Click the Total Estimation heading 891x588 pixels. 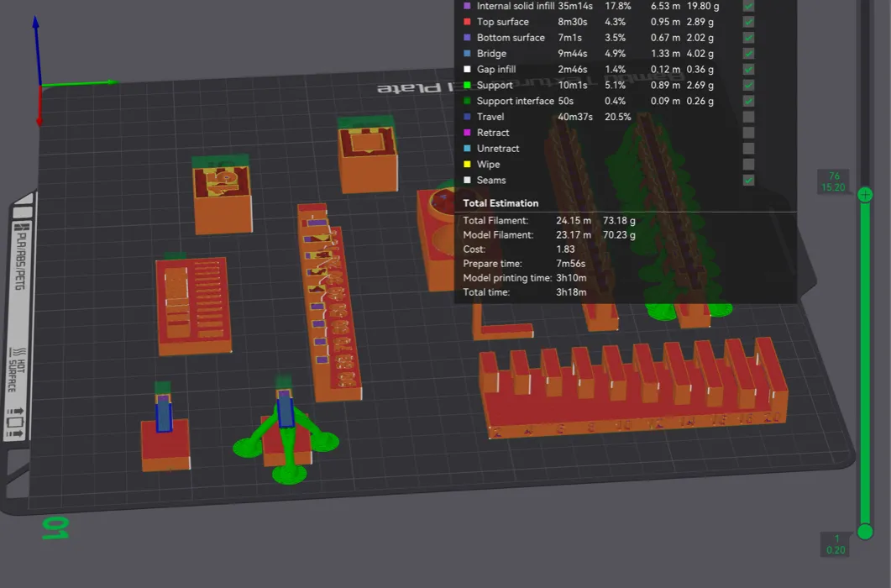pyautogui.click(x=501, y=203)
